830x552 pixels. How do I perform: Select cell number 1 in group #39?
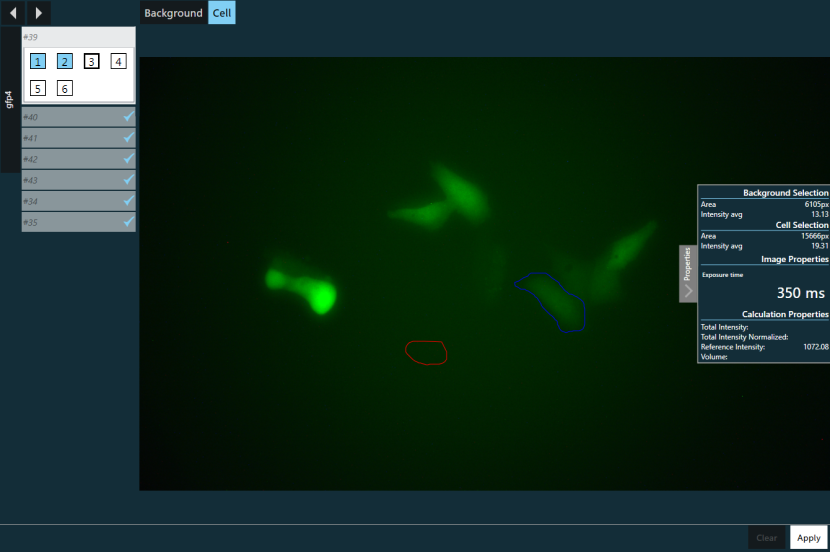[x=38, y=61]
